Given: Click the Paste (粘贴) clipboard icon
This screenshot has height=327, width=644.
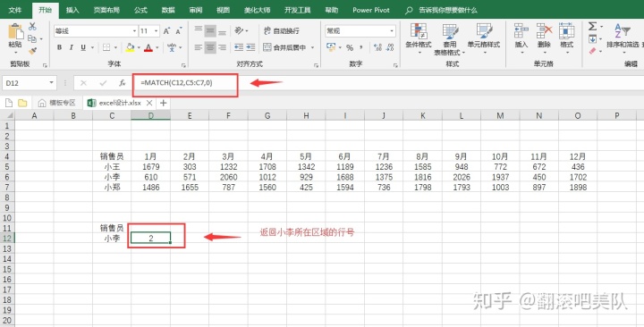Looking at the screenshot, I should click(x=15, y=32).
